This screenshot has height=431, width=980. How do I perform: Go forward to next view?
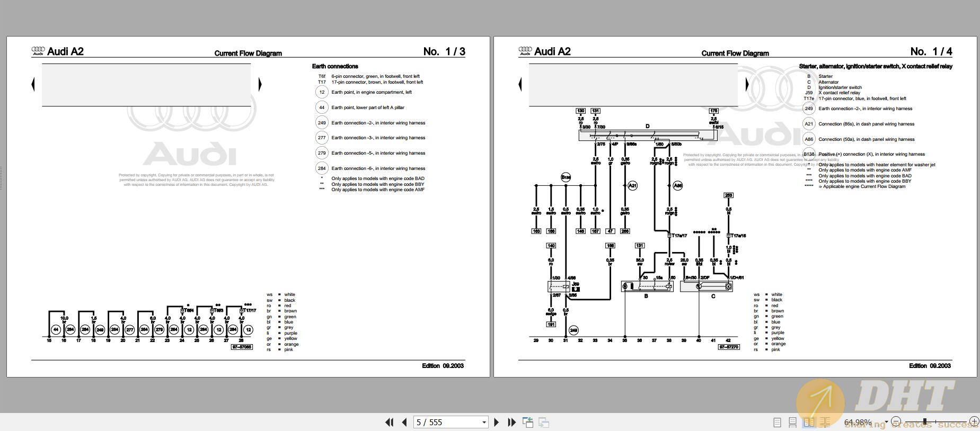[544, 422]
